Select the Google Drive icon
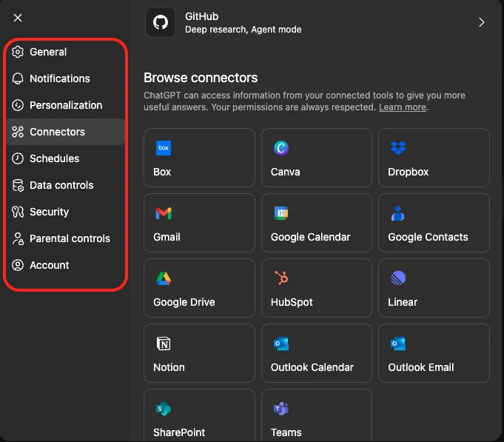504x442 pixels. (164, 279)
